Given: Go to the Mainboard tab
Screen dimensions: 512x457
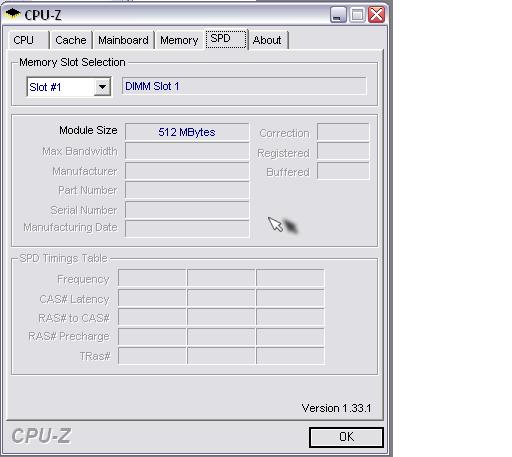Looking at the screenshot, I should click(x=123, y=40).
